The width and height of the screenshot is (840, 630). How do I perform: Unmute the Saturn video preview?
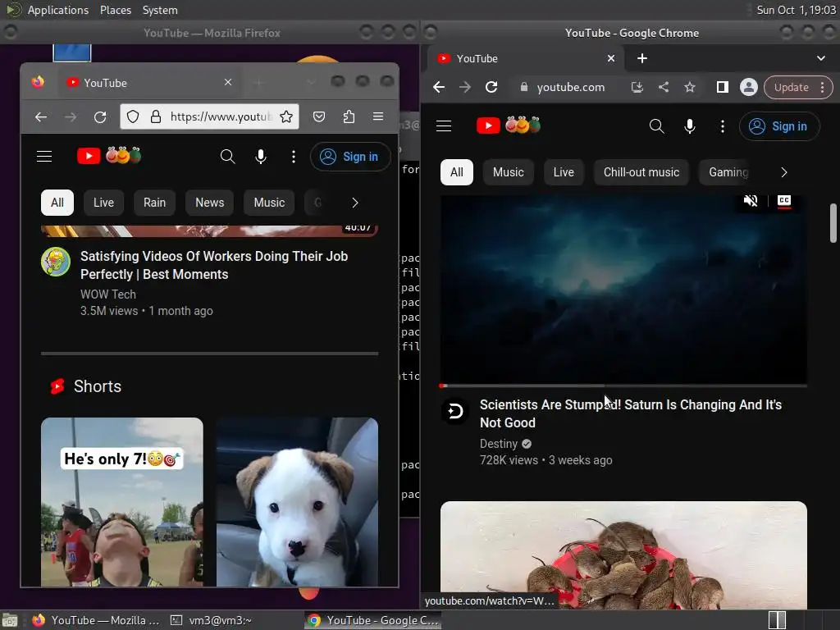[x=751, y=201]
